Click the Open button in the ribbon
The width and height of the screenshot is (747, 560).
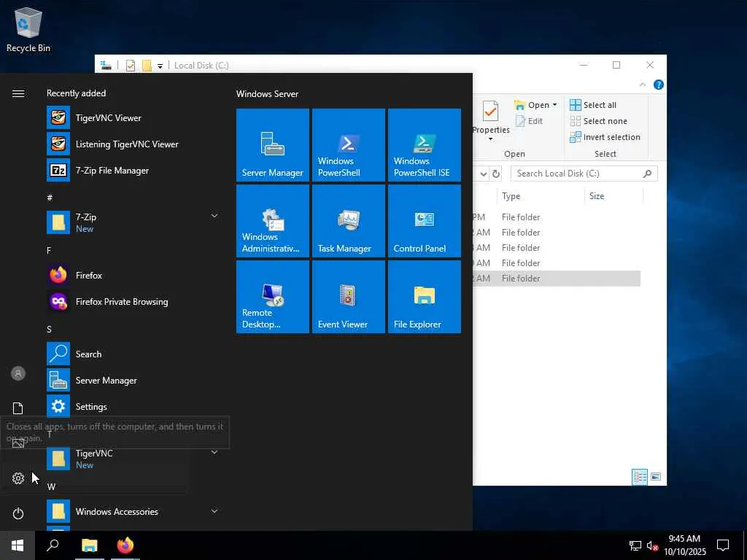[532, 105]
